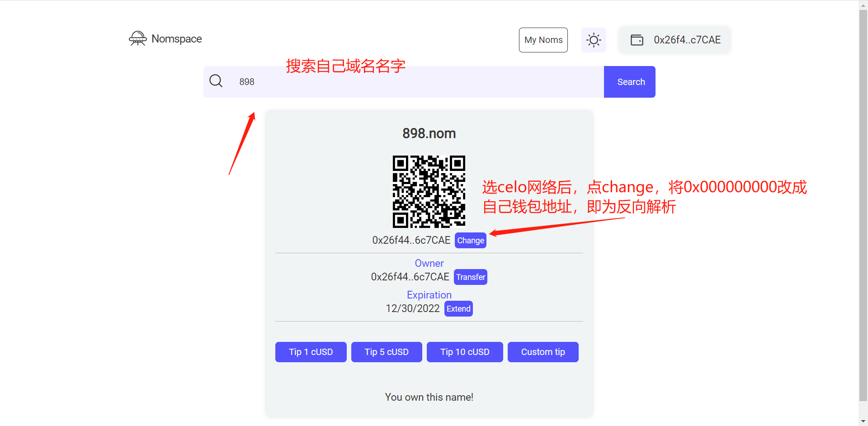Select resolved address beside Change button
This screenshot has width=868, height=426.
pyautogui.click(x=411, y=240)
